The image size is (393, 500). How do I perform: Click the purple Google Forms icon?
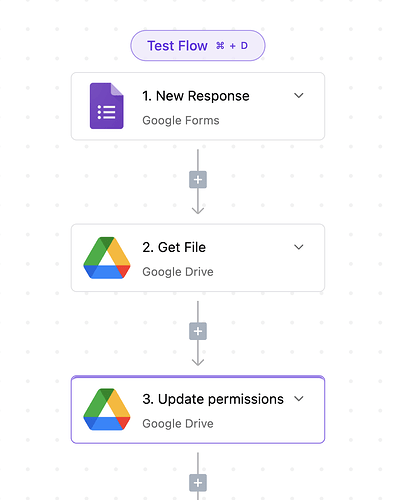point(107,106)
